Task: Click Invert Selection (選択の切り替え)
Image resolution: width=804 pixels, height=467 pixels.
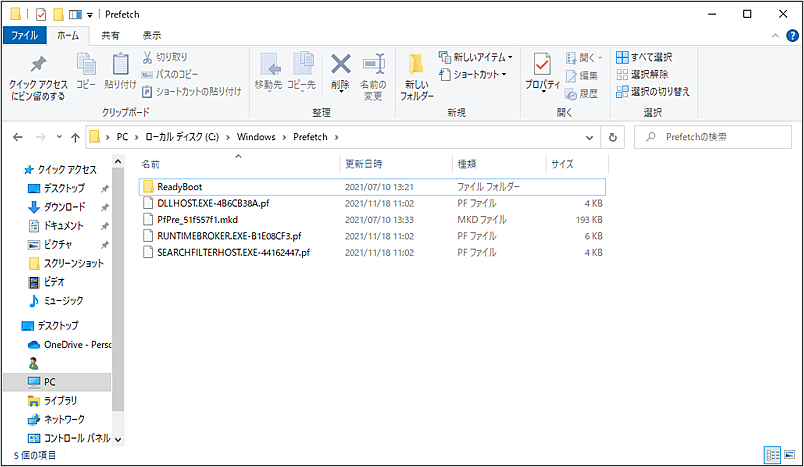Action: (x=653, y=92)
